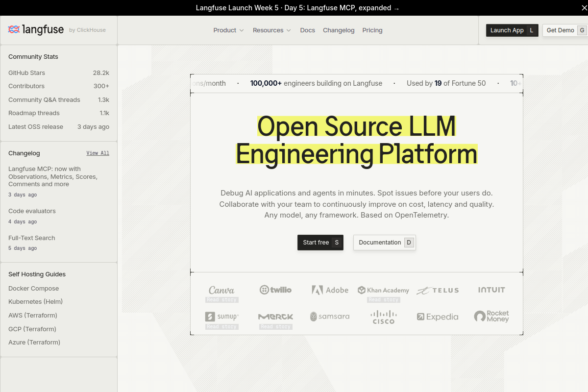
Task: Open the Azure (Terraform) guide
Action: pyautogui.click(x=34, y=342)
